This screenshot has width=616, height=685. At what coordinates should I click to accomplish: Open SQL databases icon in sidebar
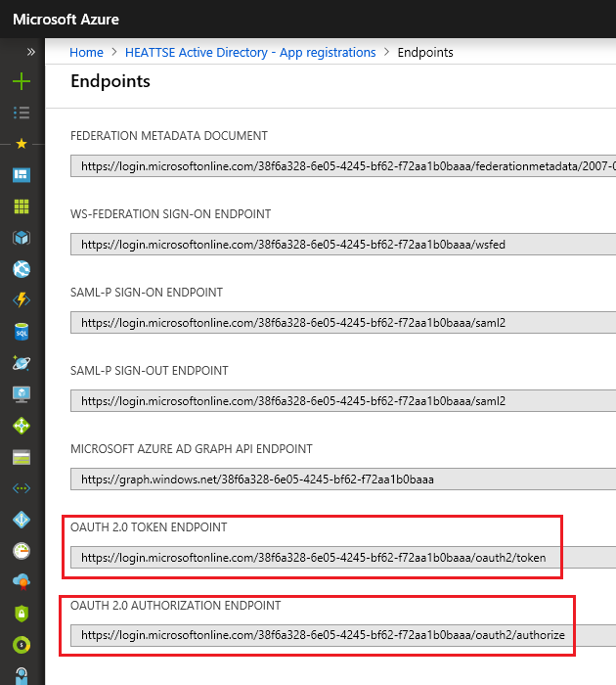coord(21,332)
